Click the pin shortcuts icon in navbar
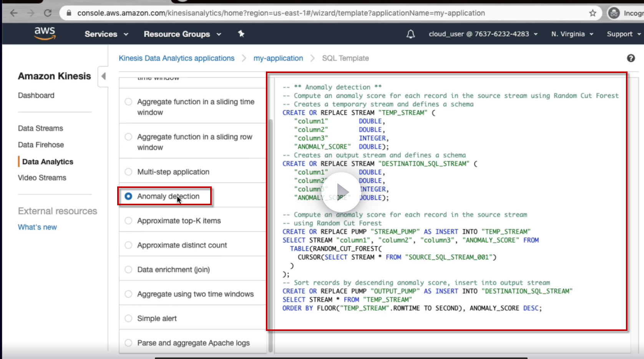644x359 pixels. (x=241, y=34)
